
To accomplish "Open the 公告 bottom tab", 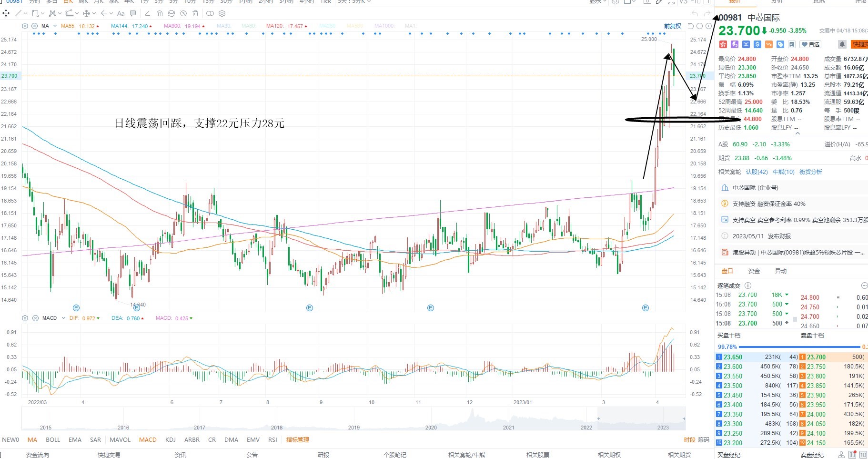I will click(x=252, y=455).
